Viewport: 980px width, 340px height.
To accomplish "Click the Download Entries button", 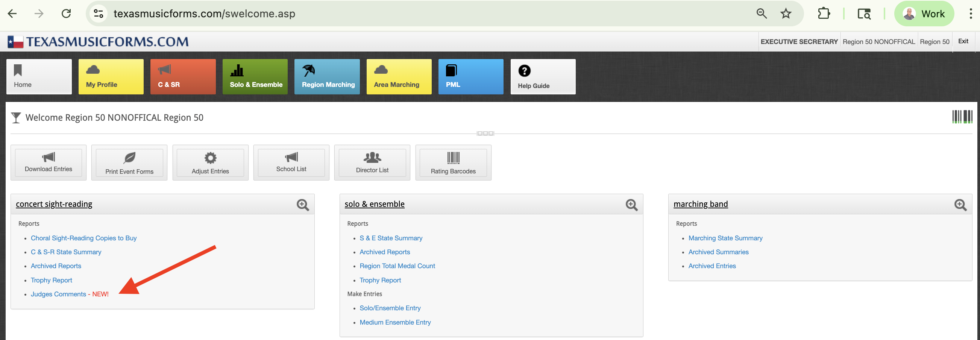I will 48,163.
